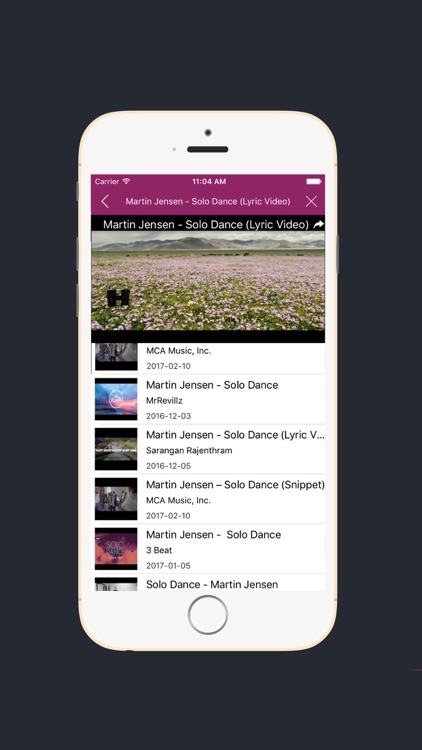Select 'Martin Jensen - Solo Dance' by MrRevillz
Image resolution: width=422 pixels, height=750 pixels.
click(x=212, y=385)
